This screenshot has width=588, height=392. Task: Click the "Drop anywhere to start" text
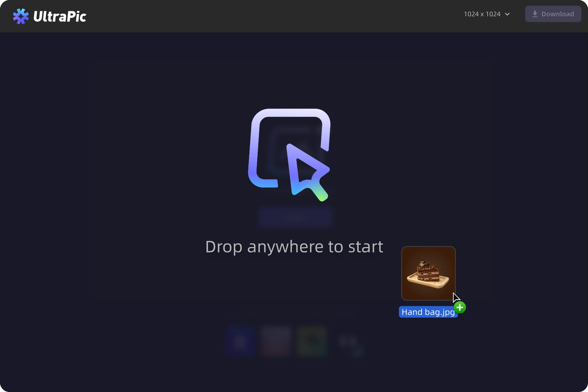(x=294, y=247)
